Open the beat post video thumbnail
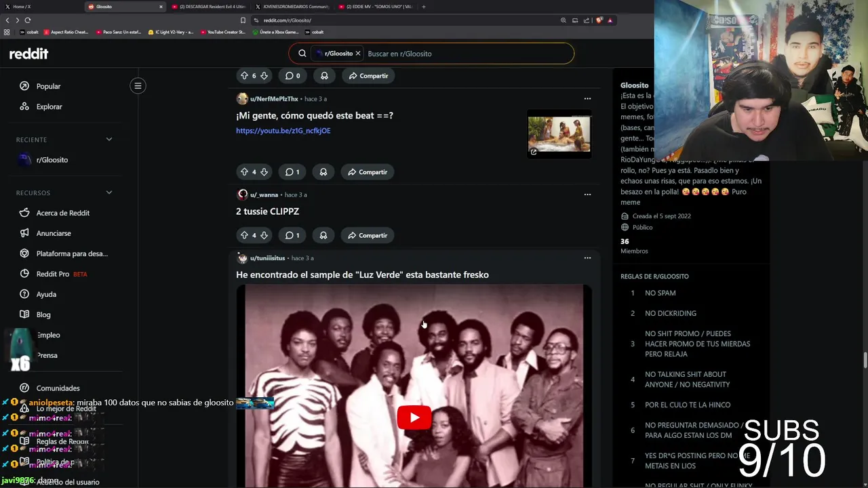868x488 pixels. [x=559, y=134]
